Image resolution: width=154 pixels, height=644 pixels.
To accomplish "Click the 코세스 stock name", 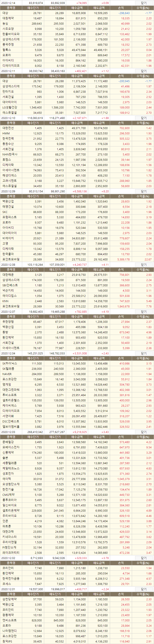I will point(7,584).
